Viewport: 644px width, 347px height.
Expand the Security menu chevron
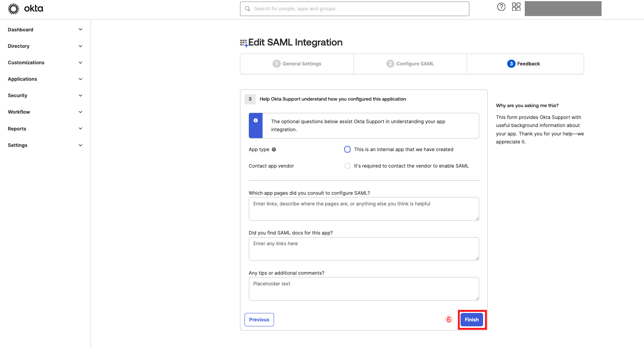80,96
